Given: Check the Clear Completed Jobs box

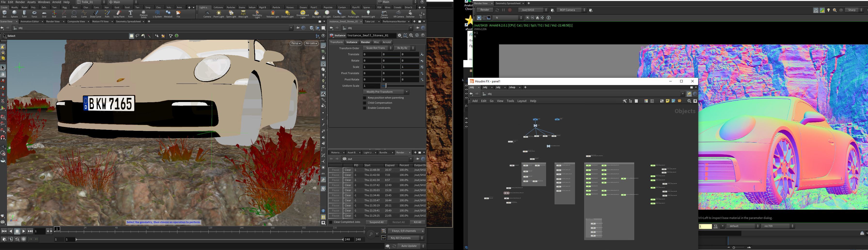Looking at the screenshot, I should coord(331,222).
